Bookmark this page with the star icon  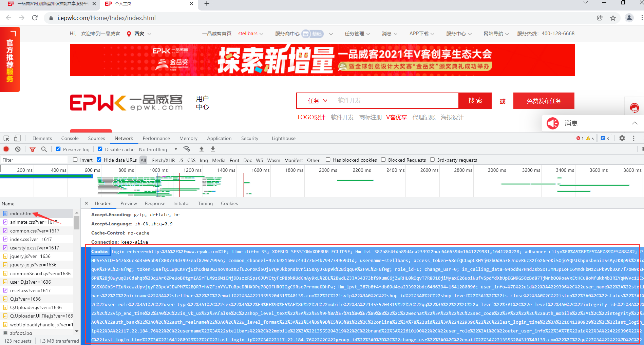(x=613, y=18)
